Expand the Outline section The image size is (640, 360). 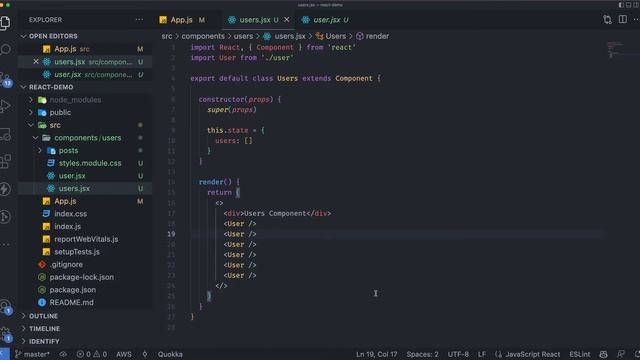tap(43, 316)
